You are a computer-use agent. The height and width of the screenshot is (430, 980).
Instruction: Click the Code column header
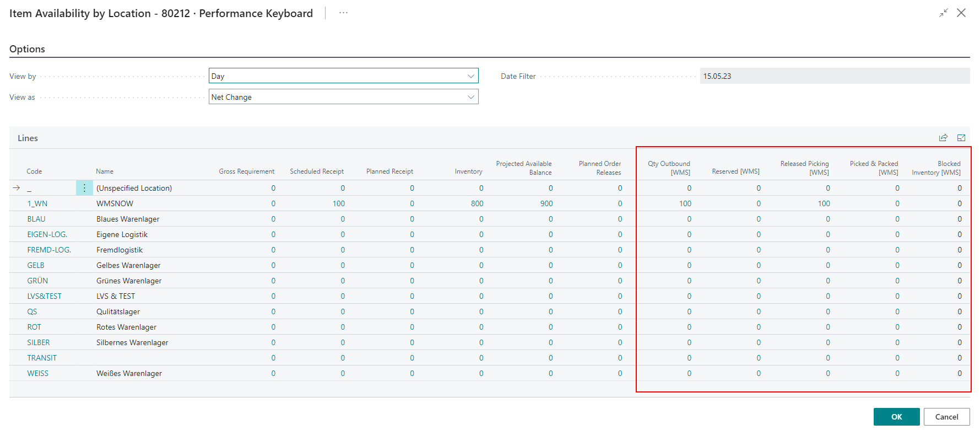(34, 171)
